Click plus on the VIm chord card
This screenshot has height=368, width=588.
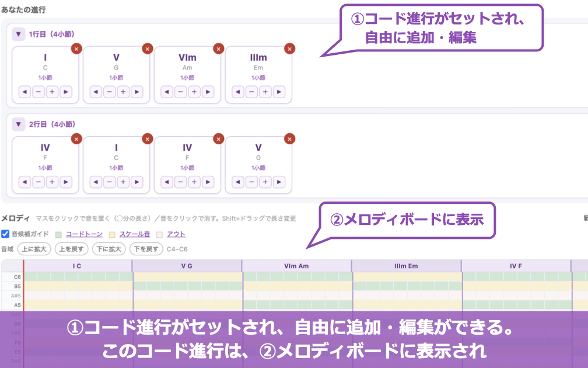pyautogui.click(x=194, y=92)
